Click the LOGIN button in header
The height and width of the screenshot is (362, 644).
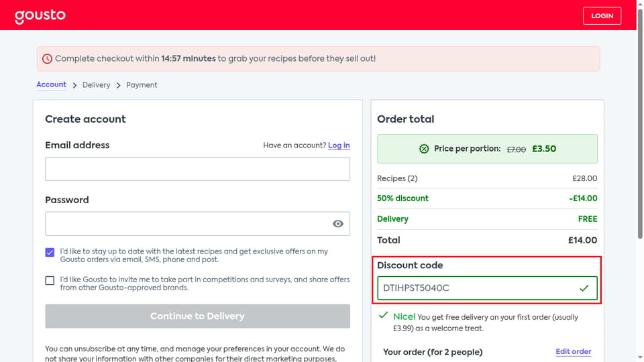(602, 16)
